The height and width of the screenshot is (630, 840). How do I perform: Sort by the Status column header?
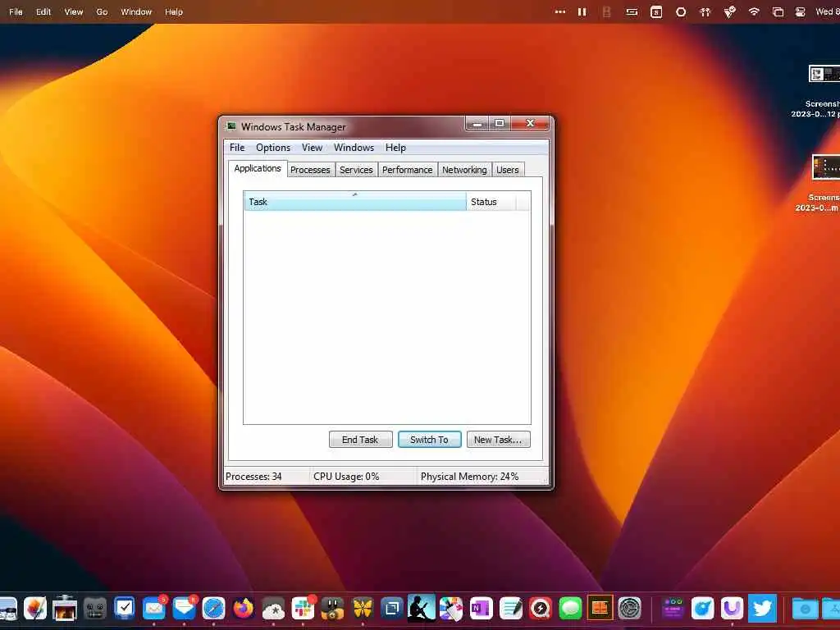[491, 202]
